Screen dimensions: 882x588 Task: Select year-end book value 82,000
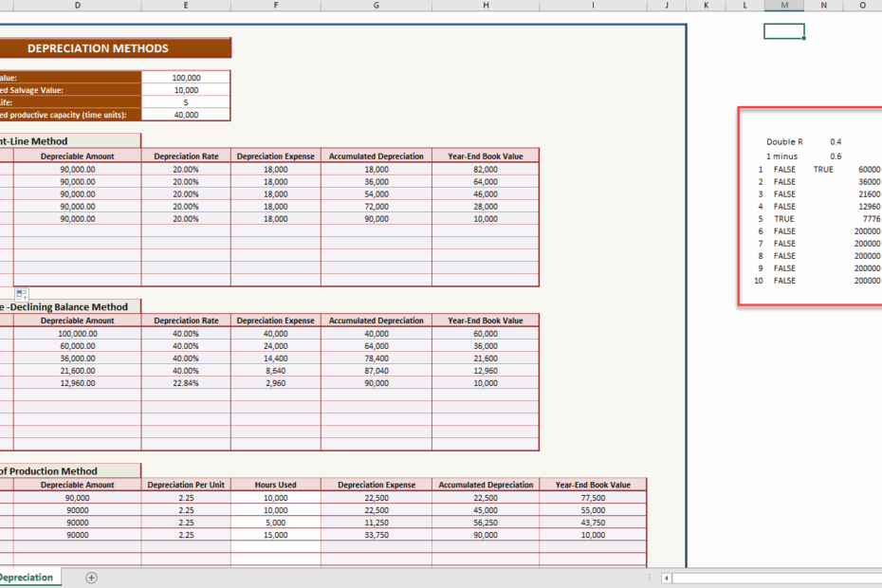pos(486,170)
